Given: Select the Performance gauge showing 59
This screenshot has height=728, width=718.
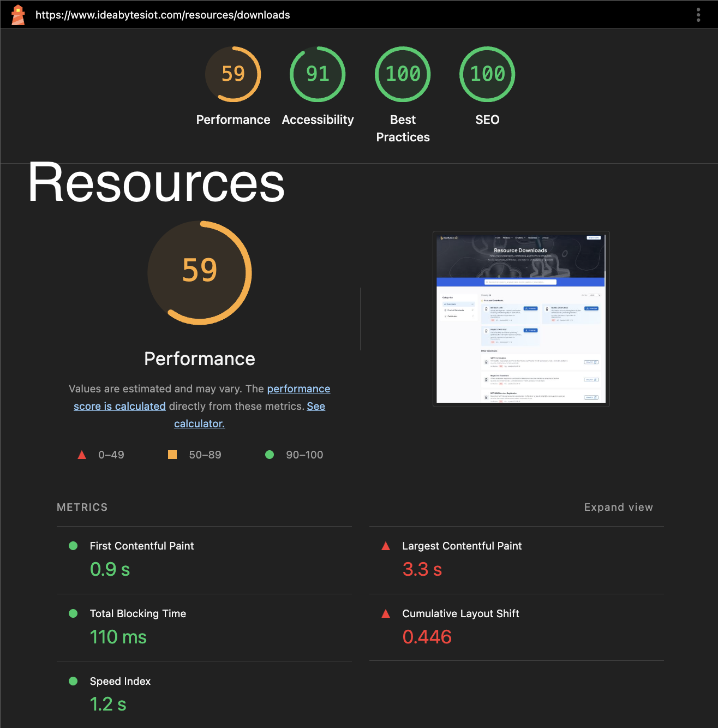Looking at the screenshot, I should pyautogui.click(x=233, y=74).
